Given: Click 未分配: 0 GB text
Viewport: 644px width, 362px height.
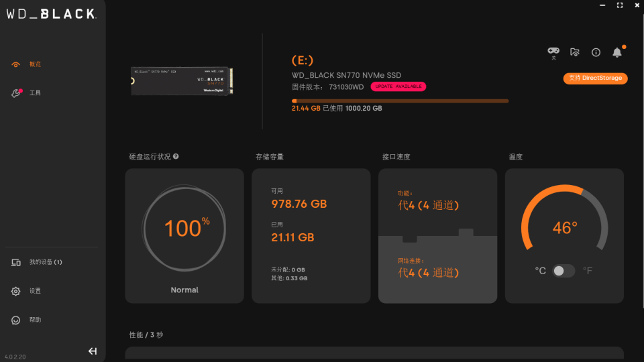Looking at the screenshot, I should (x=288, y=270).
